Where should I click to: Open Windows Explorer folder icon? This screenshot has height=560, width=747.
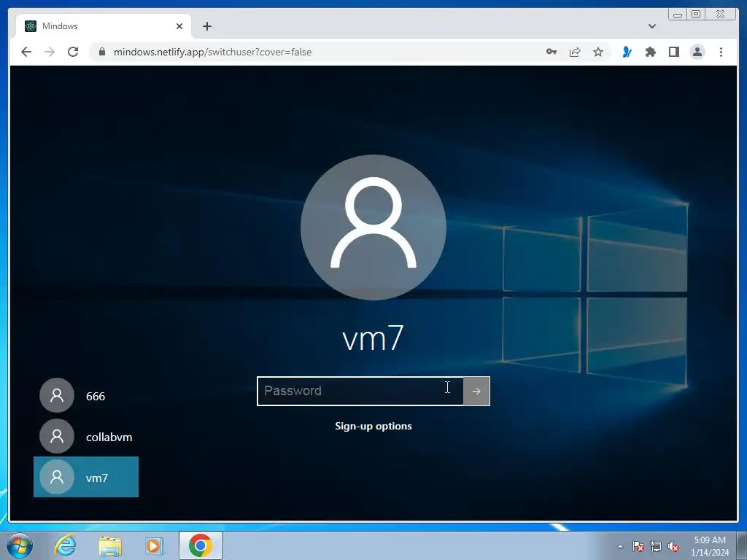tap(110, 545)
